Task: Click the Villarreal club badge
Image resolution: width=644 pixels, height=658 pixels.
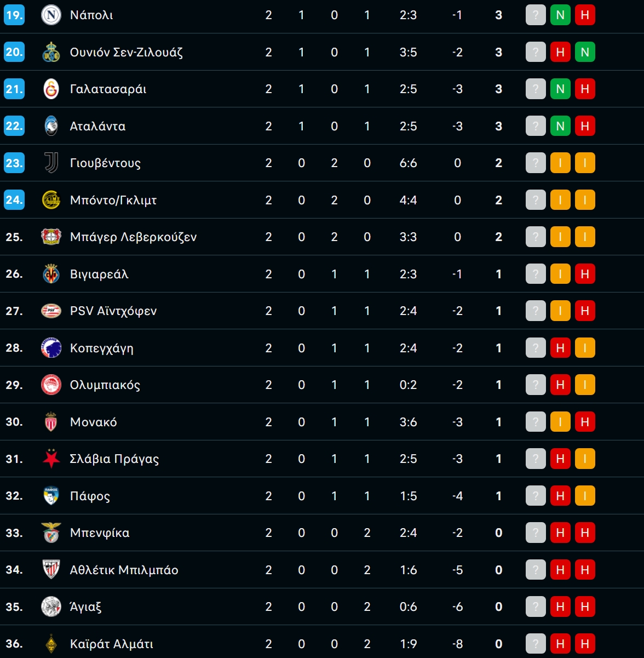Action: click(51, 274)
